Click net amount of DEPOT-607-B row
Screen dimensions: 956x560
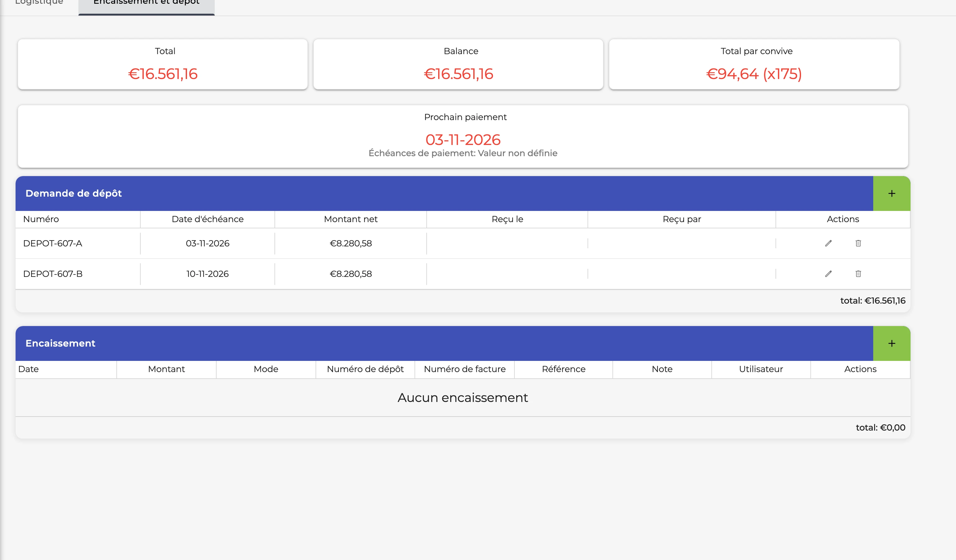click(351, 274)
